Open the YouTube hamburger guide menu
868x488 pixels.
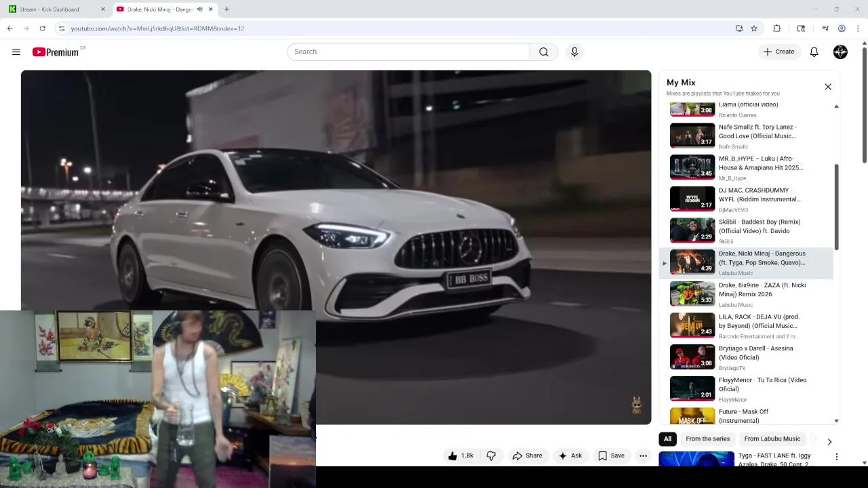(16, 52)
